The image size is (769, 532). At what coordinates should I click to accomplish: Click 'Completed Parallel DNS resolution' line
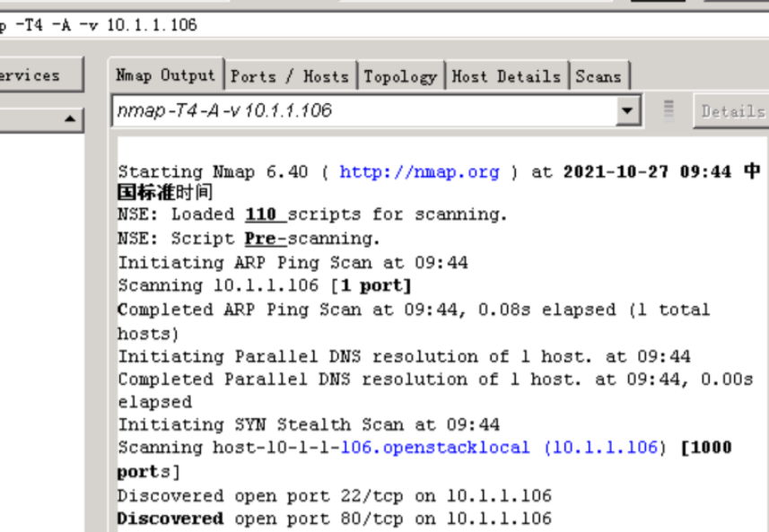pos(435,391)
